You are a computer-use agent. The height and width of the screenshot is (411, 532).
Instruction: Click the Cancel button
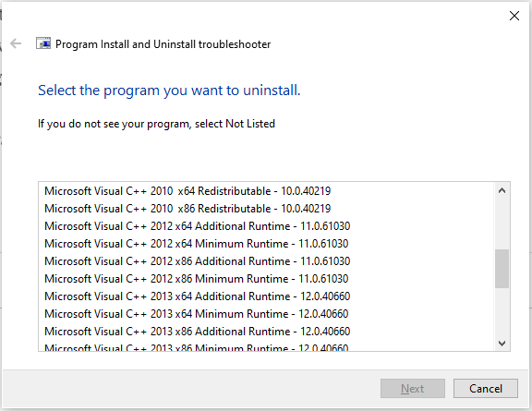[x=486, y=389]
